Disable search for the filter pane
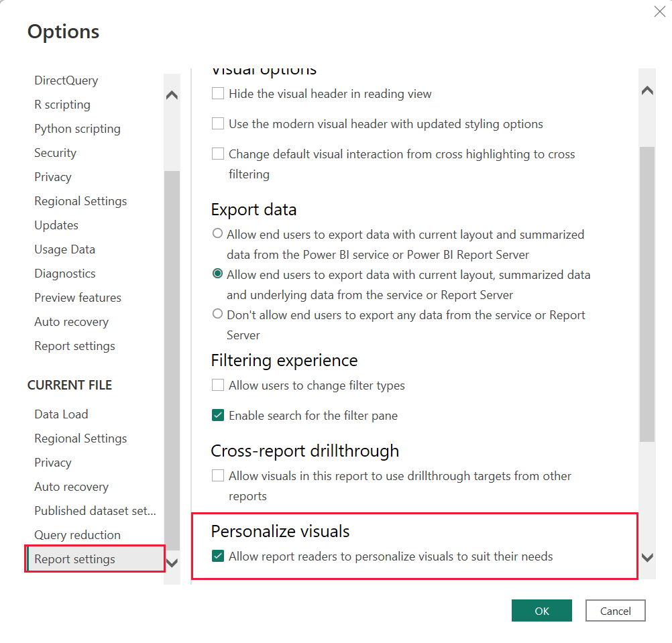The width and height of the screenshot is (672, 643). pos(217,415)
